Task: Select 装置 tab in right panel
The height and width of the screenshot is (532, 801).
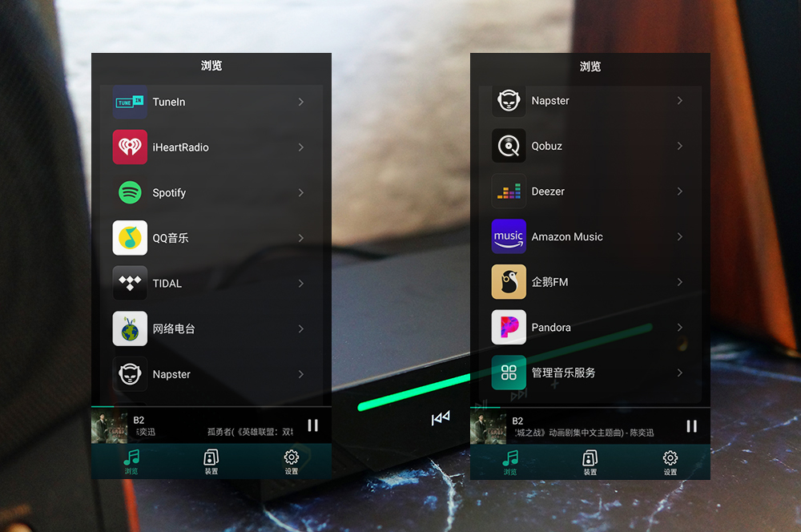Action: pos(590,462)
